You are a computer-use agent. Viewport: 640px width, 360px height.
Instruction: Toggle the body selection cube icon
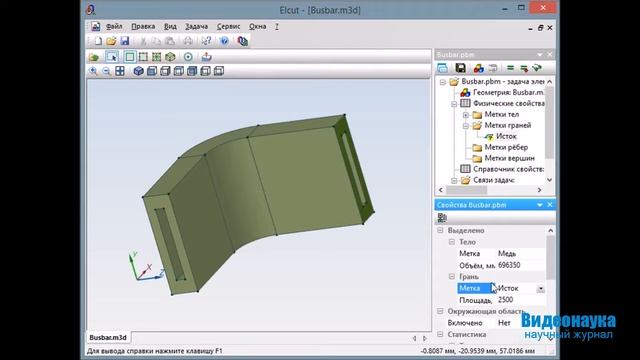(170, 57)
